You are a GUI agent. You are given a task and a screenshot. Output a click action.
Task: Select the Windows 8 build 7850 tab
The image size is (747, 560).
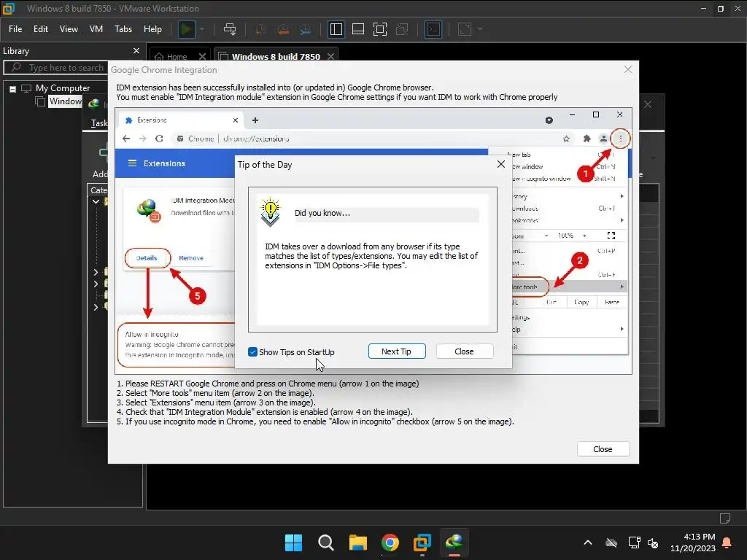[x=275, y=56]
